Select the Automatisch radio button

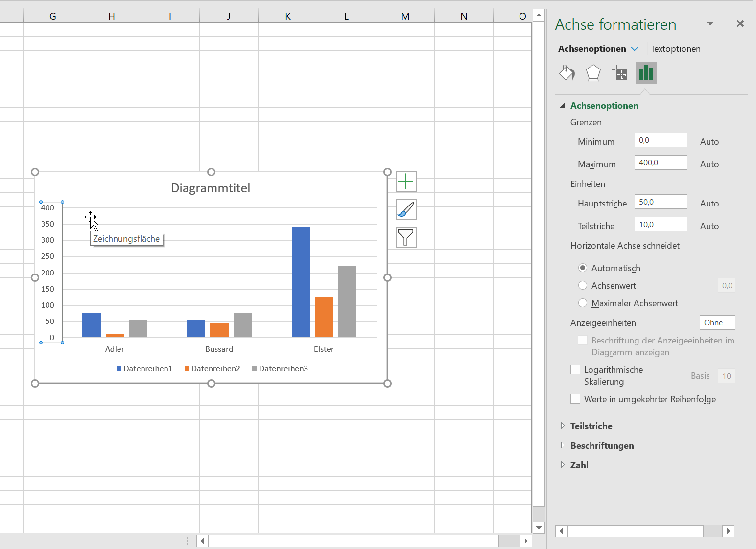(x=583, y=268)
